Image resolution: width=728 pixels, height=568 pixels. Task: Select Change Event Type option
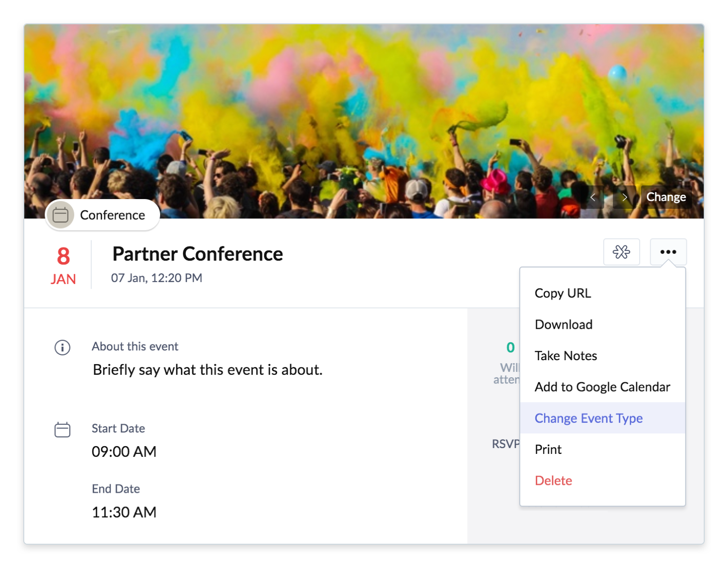pyautogui.click(x=602, y=418)
